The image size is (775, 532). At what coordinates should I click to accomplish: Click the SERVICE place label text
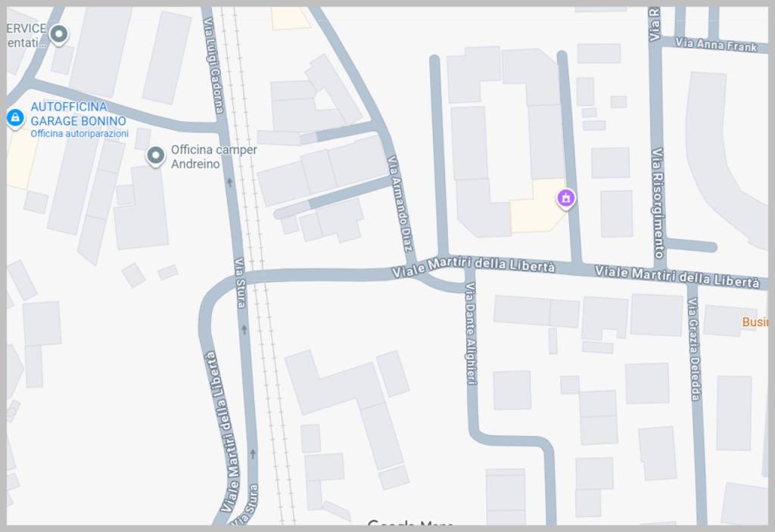click(26, 29)
